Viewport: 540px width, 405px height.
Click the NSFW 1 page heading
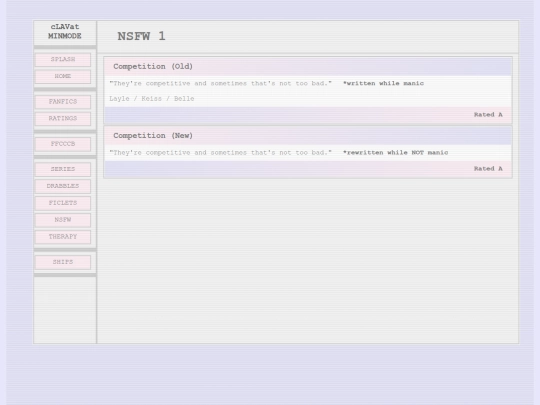pyautogui.click(x=141, y=37)
